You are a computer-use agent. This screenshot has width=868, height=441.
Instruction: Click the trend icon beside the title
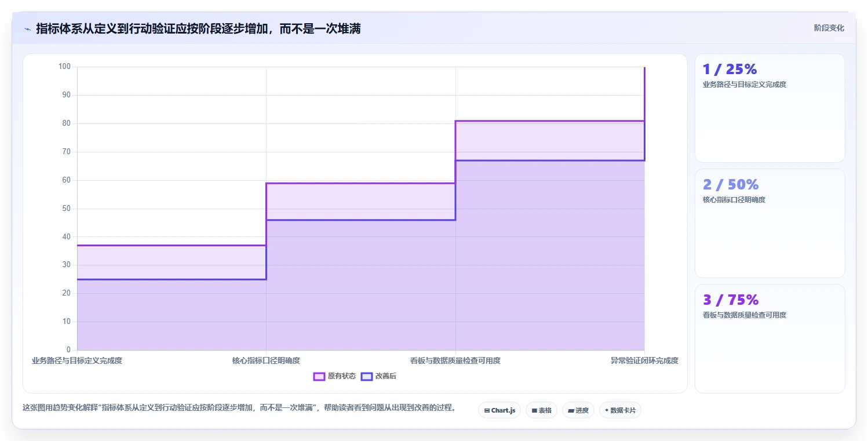click(27, 29)
